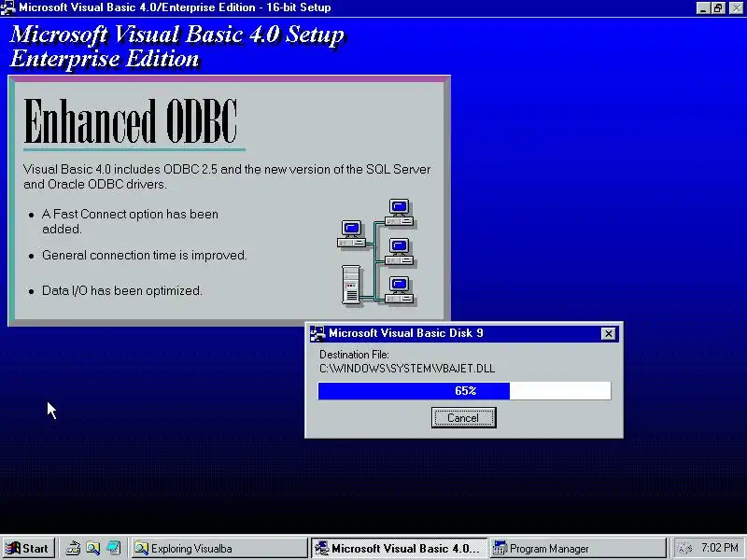The width and height of the screenshot is (747, 560).
Task: Click the setup icon in the main title bar
Action: 7,7
